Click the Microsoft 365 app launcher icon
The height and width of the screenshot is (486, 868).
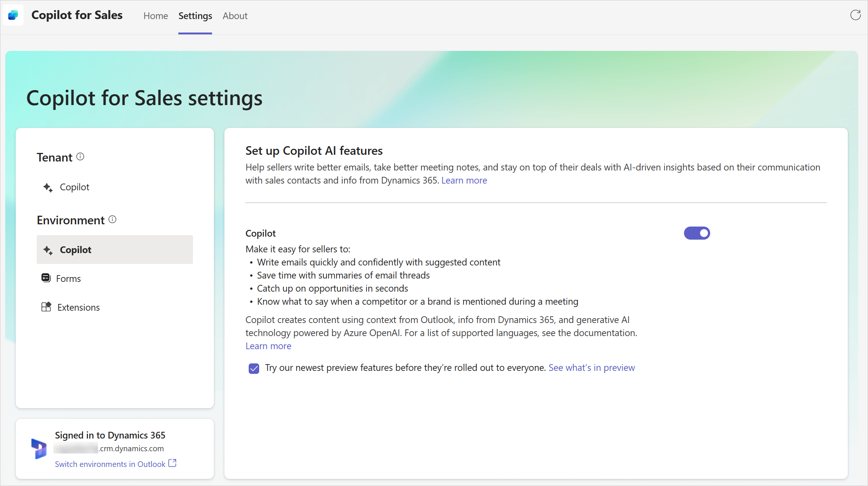point(13,15)
